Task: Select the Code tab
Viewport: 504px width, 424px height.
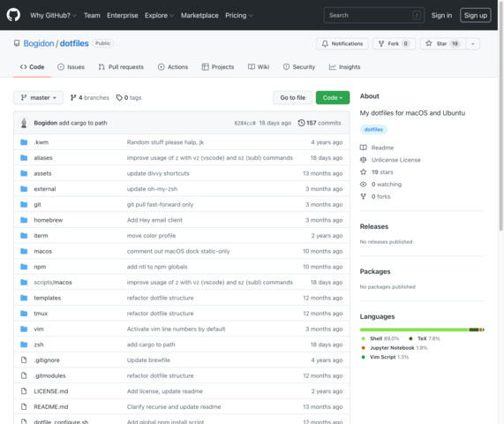Action: [32, 67]
